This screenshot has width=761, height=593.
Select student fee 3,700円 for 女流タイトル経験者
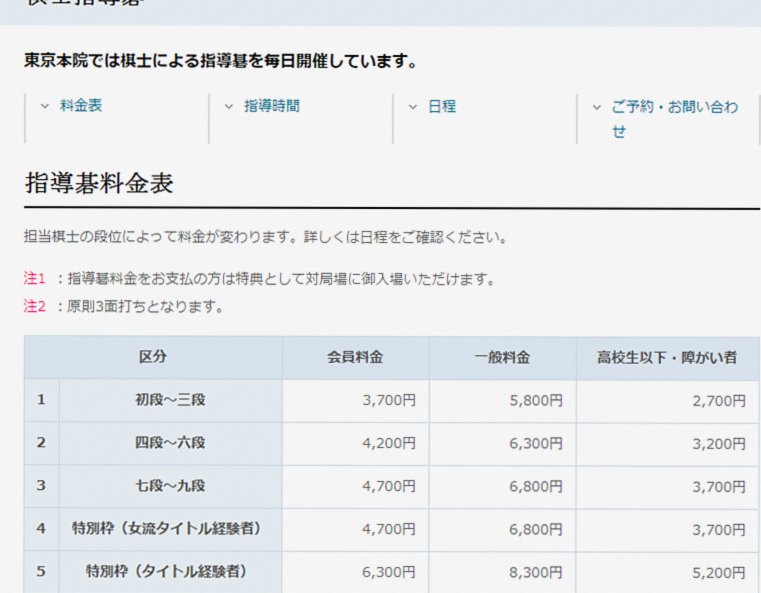pyautogui.click(x=667, y=529)
